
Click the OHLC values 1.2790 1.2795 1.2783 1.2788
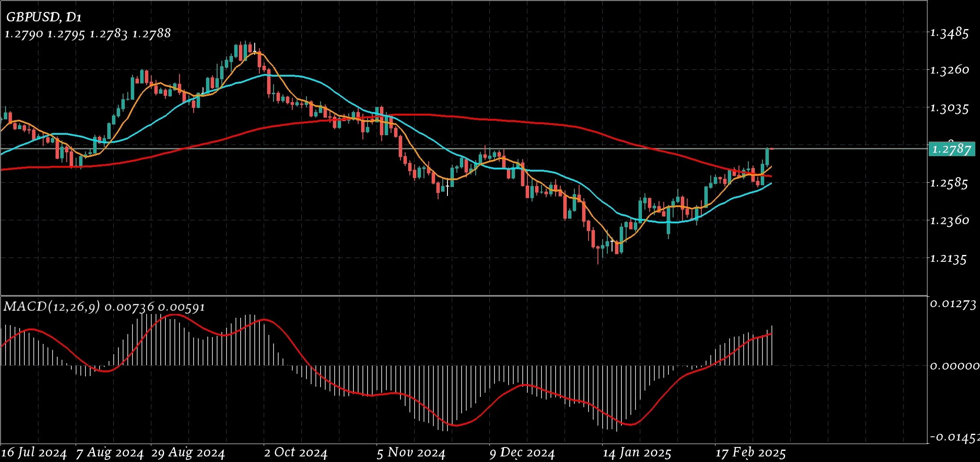pyautogui.click(x=88, y=34)
